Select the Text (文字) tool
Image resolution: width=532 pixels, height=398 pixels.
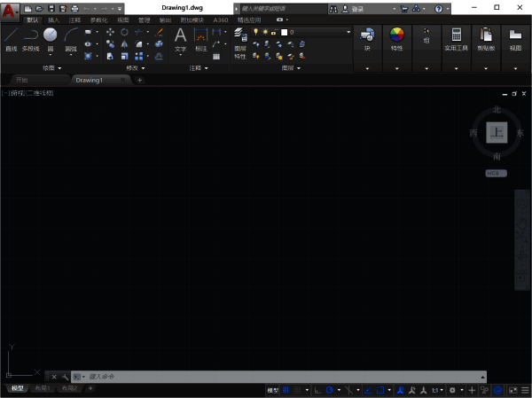tap(180, 40)
